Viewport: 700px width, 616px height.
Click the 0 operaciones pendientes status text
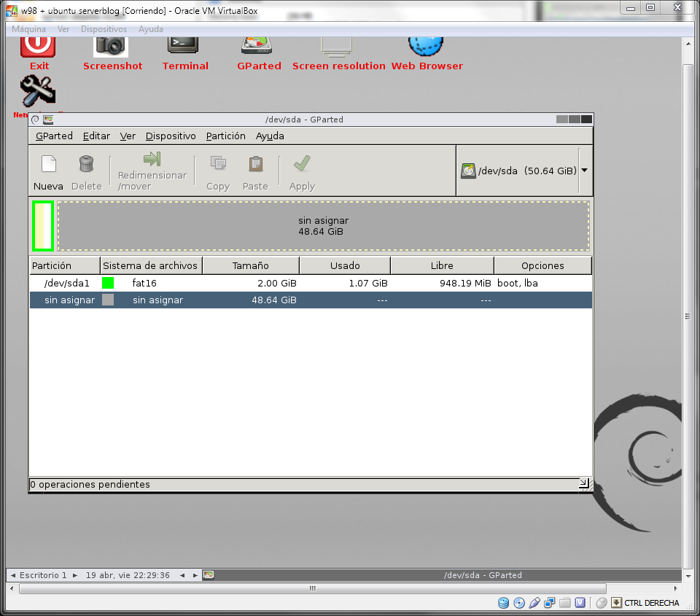click(x=90, y=484)
